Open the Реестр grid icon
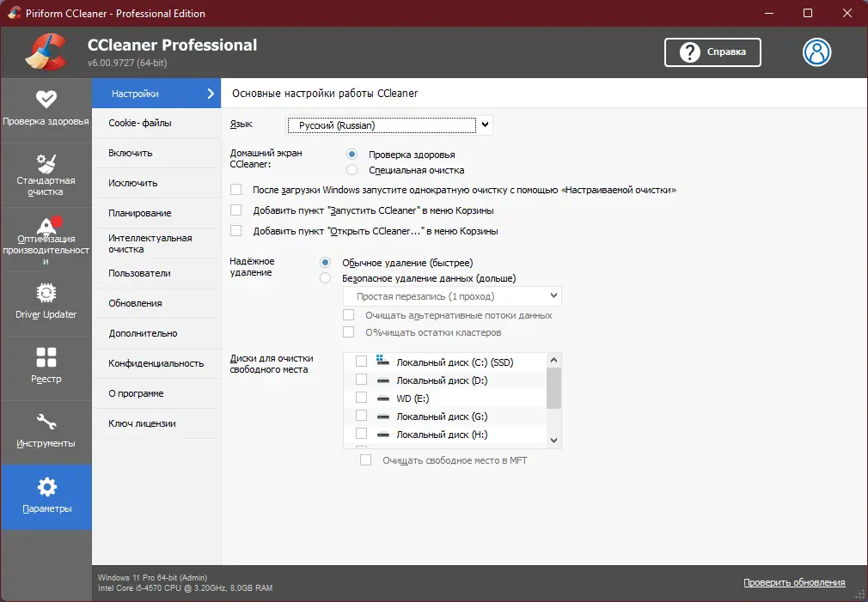The image size is (868, 602). pyautogui.click(x=46, y=357)
